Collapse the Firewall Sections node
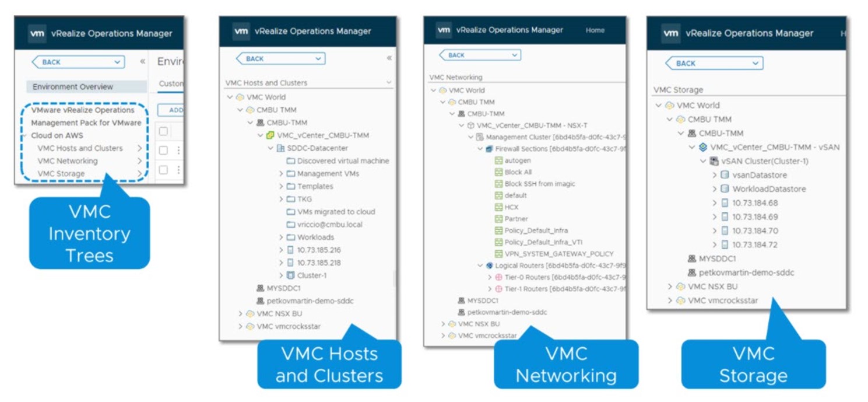The image size is (868, 402). 480,149
